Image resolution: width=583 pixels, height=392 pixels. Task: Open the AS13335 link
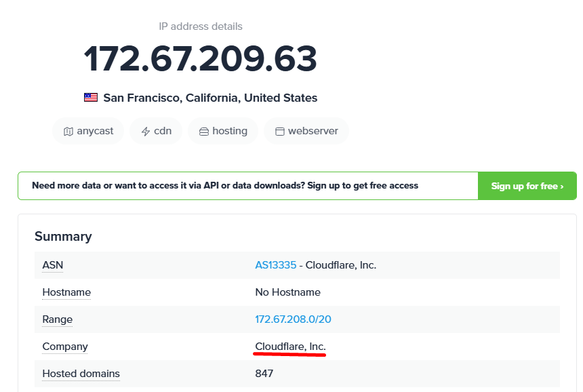tap(275, 265)
